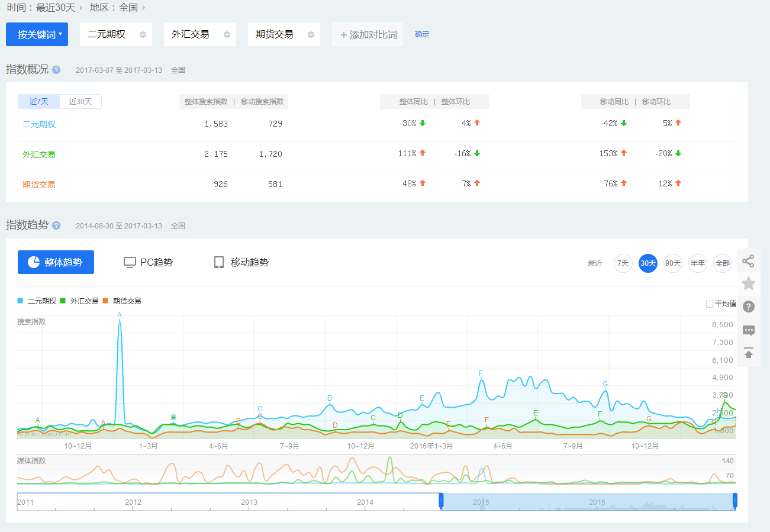
Task: Click the 整体同比 column header
Action: click(x=414, y=102)
